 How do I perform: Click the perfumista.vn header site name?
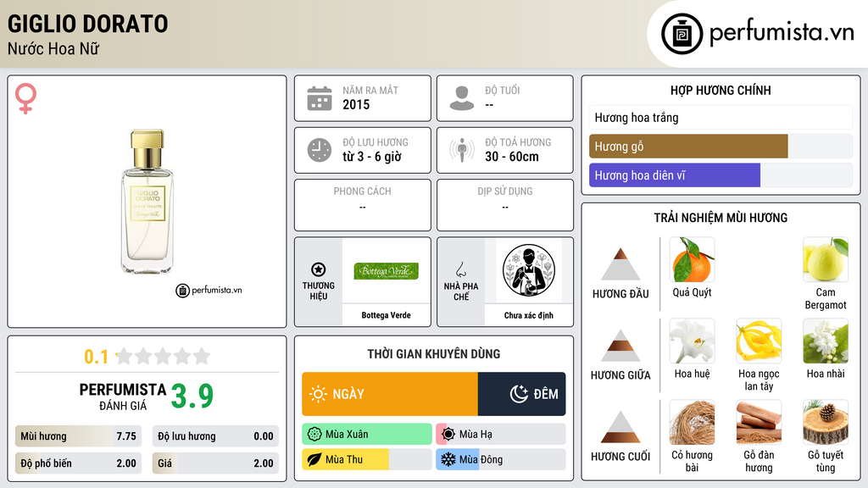click(x=782, y=32)
